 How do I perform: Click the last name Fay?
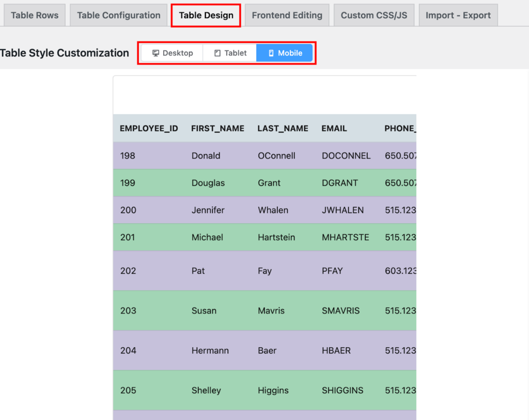pyautogui.click(x=264, y=271)
